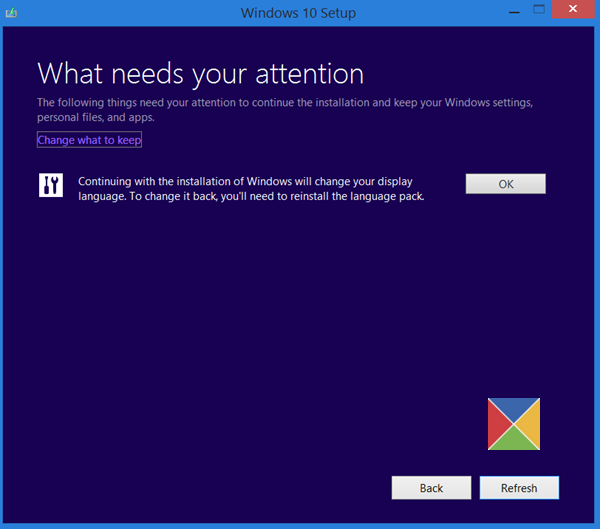Click the 'The following things need your attention' description
Viewport: 600px width, 529px height.
[x=285, y=109]
